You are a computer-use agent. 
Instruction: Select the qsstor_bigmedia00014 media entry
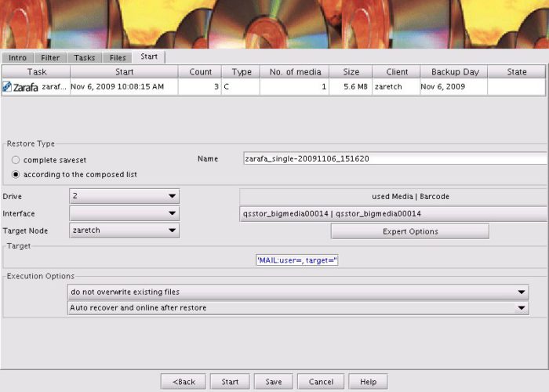394,213
